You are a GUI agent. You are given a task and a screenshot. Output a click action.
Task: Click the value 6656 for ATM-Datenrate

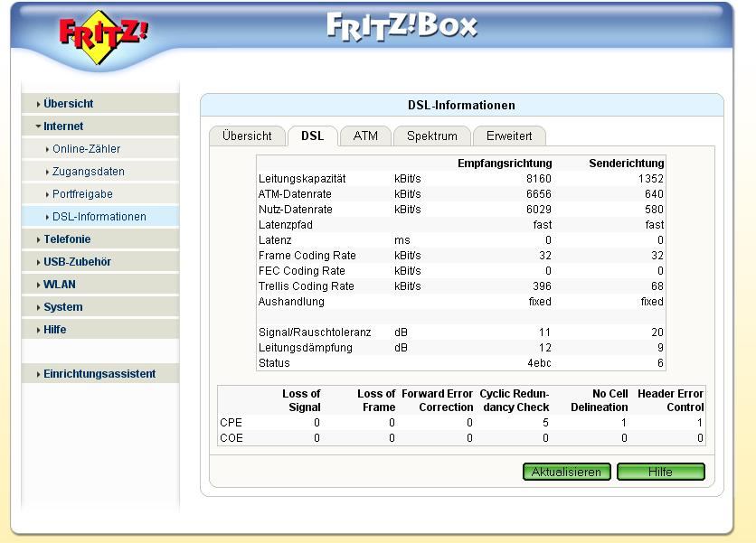pyautogui.click(x=539, y=194)
